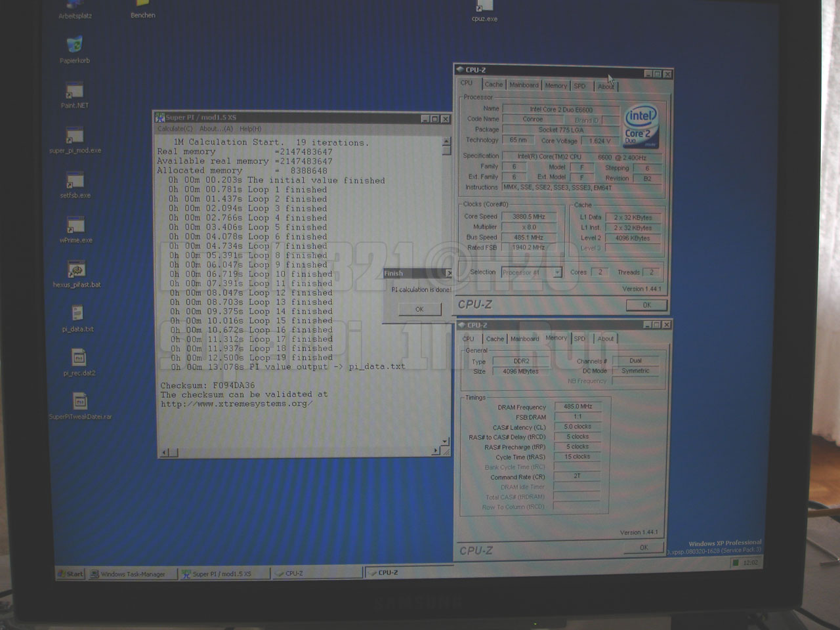Click the Checksum: F094DA36 line

pyautogui.click(x=207, y=385)
